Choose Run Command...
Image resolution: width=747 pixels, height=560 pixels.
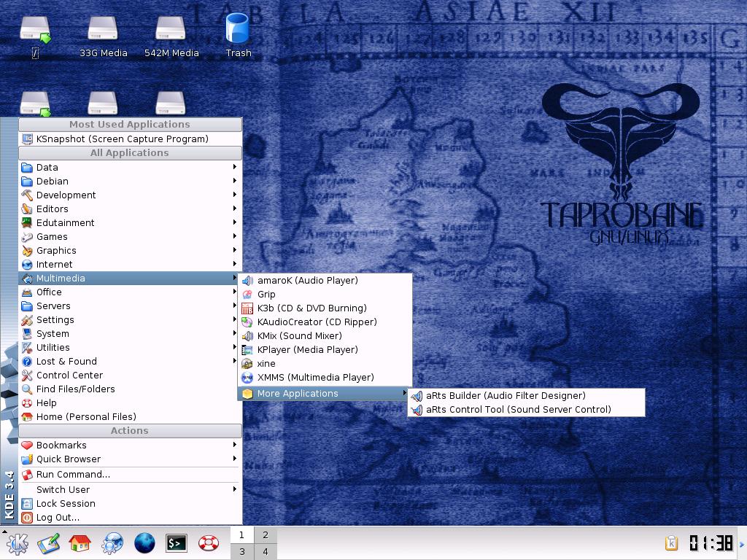pyautogui.click(x=130, y=474)
